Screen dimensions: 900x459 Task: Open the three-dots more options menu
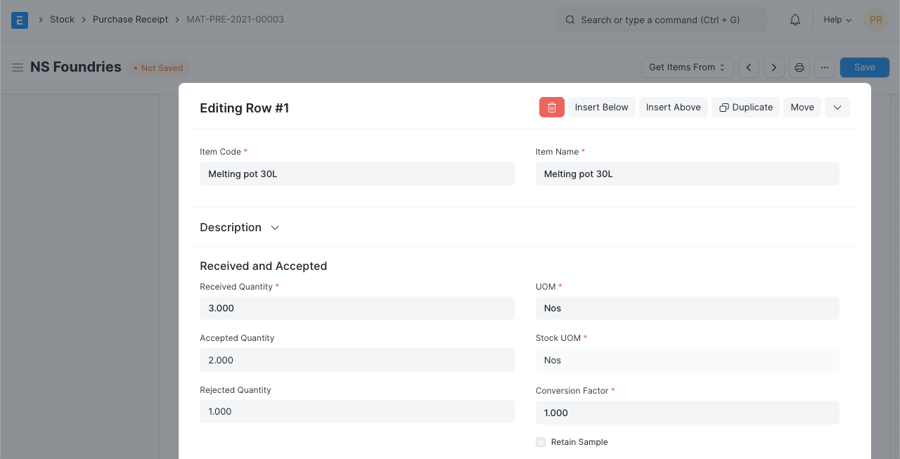824,67
